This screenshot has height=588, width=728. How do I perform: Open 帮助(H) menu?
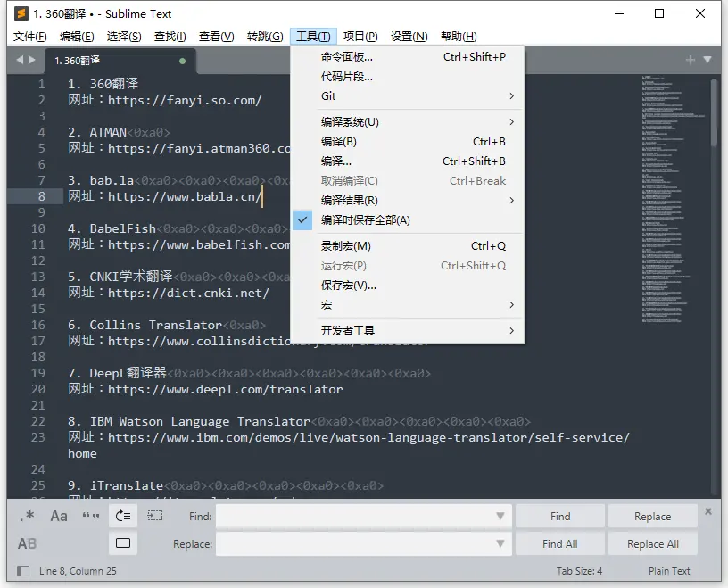coord(459,37)
